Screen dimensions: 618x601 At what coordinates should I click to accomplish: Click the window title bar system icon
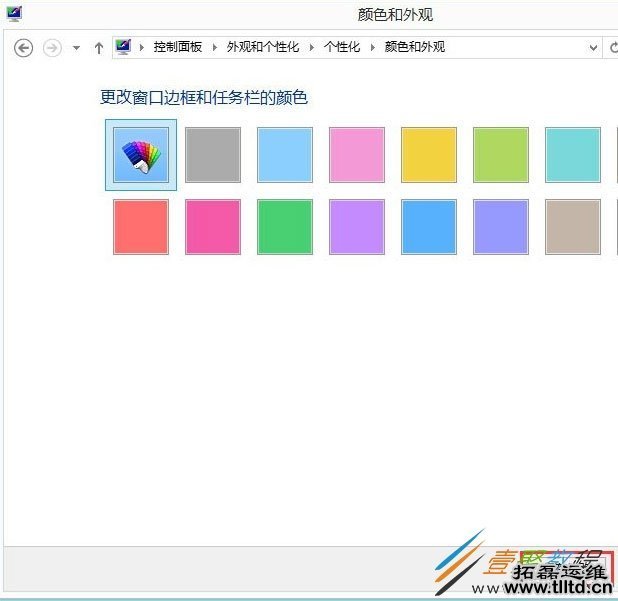(14, 14)
